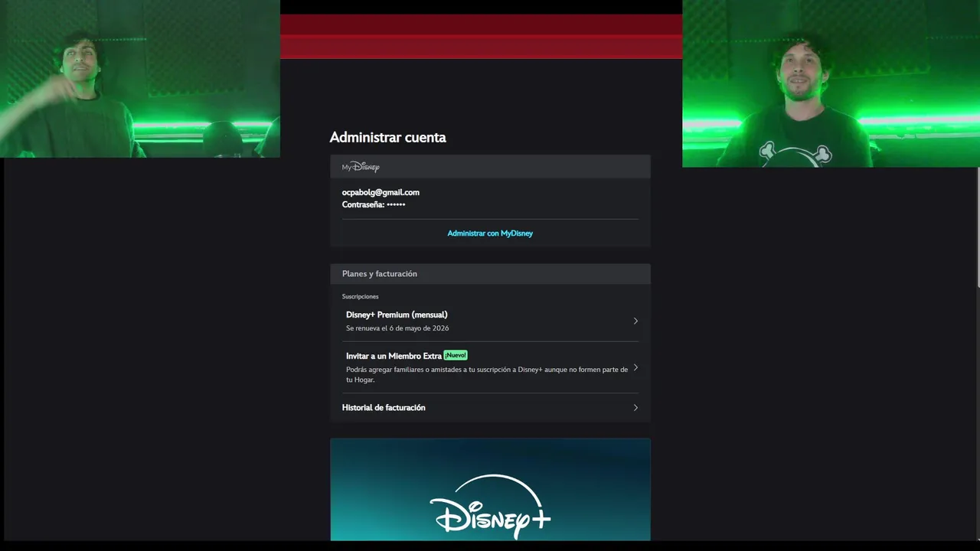
Task: Click chevron next to Historial de facturación
Action: [635, 408]
